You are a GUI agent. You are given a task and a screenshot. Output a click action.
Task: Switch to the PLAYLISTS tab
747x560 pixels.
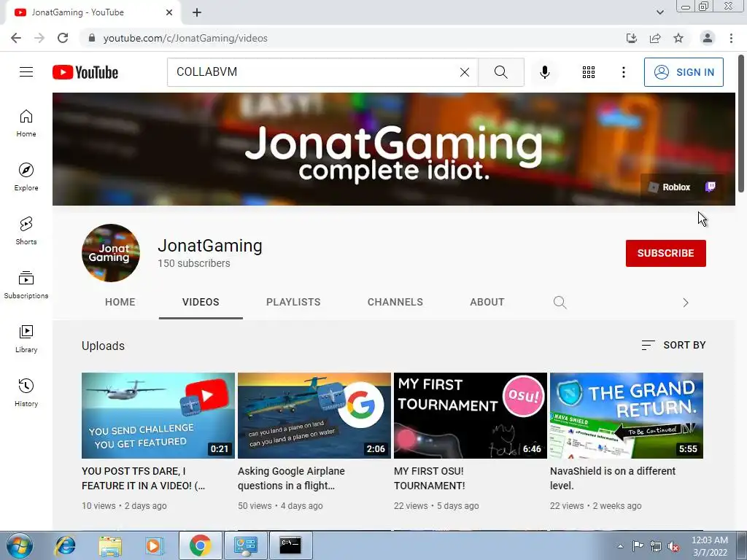293,303
